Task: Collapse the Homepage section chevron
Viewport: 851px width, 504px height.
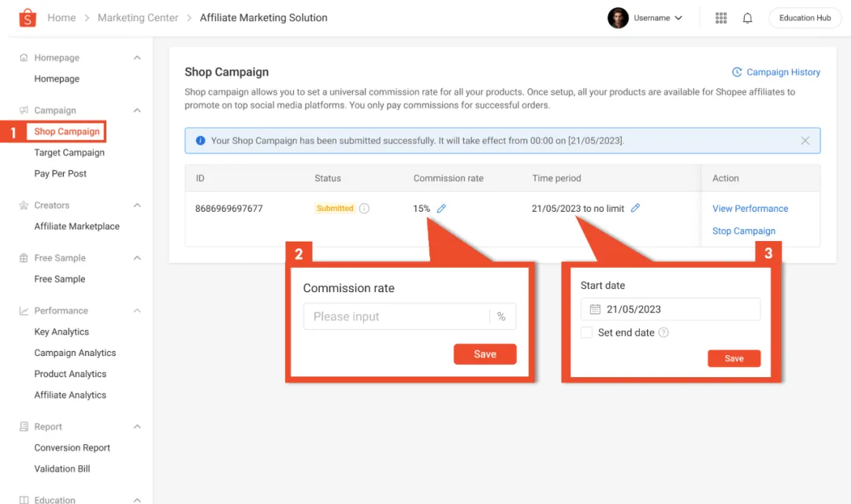Action: (x=137, y=57)
